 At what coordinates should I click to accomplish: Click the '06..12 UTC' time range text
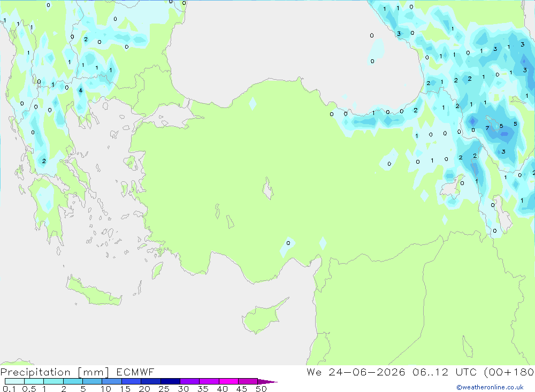point(444,372)
